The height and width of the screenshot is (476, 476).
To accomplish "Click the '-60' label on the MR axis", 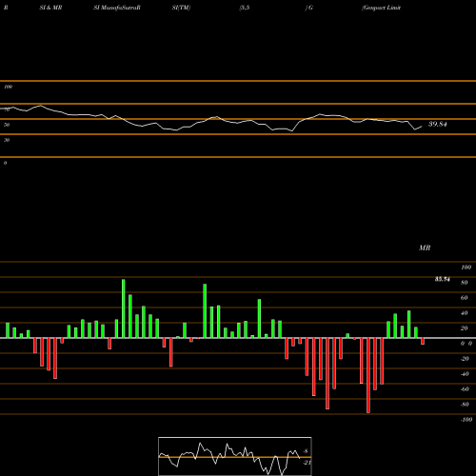I will [465, 389].
